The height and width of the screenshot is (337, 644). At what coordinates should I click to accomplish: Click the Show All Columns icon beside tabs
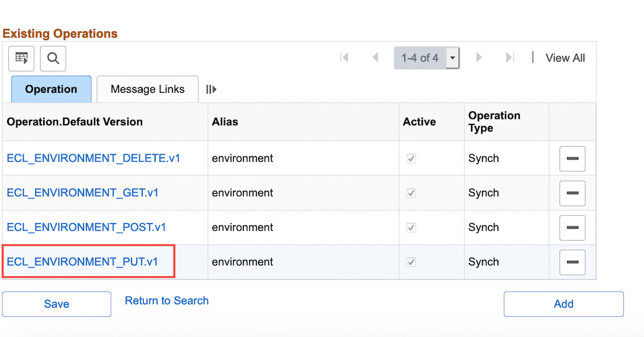(211, 89)
